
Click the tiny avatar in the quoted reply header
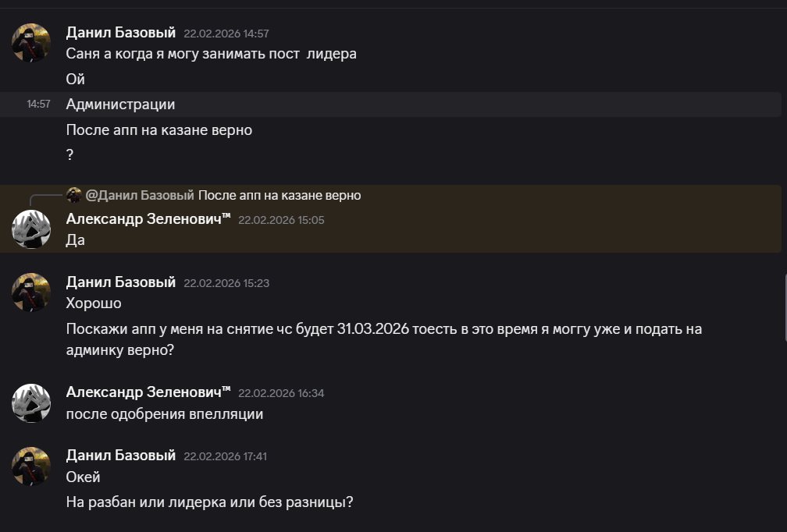point(76,195)
